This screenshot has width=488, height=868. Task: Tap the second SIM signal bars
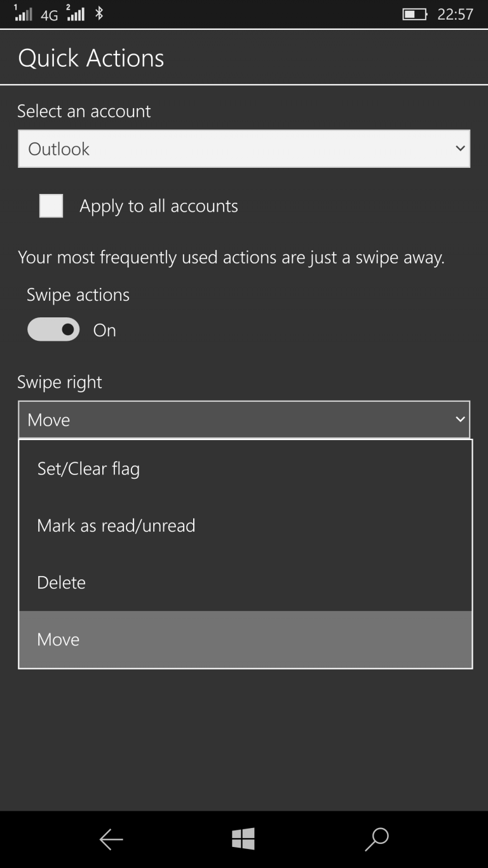coord(76,13)
